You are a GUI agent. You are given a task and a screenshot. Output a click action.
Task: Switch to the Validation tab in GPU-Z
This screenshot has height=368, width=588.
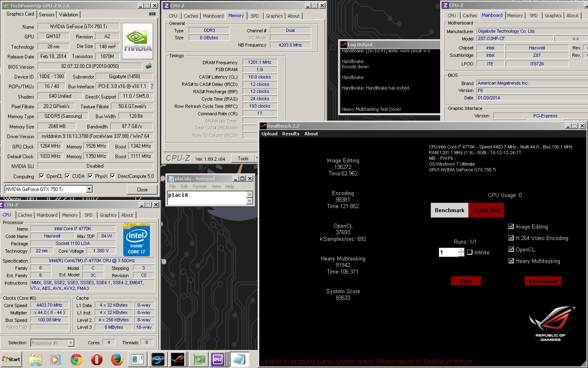[x=69, y=14]
